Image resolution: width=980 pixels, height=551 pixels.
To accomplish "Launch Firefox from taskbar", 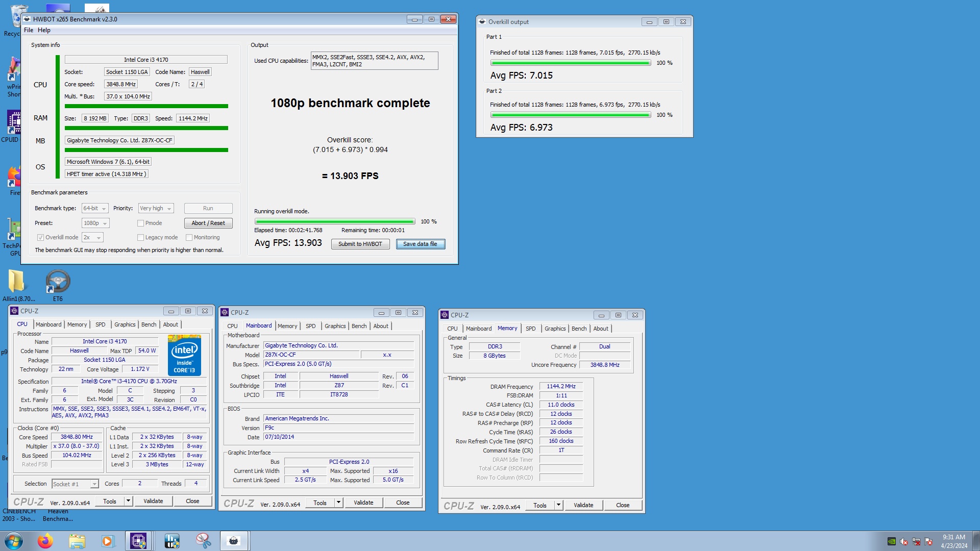I will (45, 541).
